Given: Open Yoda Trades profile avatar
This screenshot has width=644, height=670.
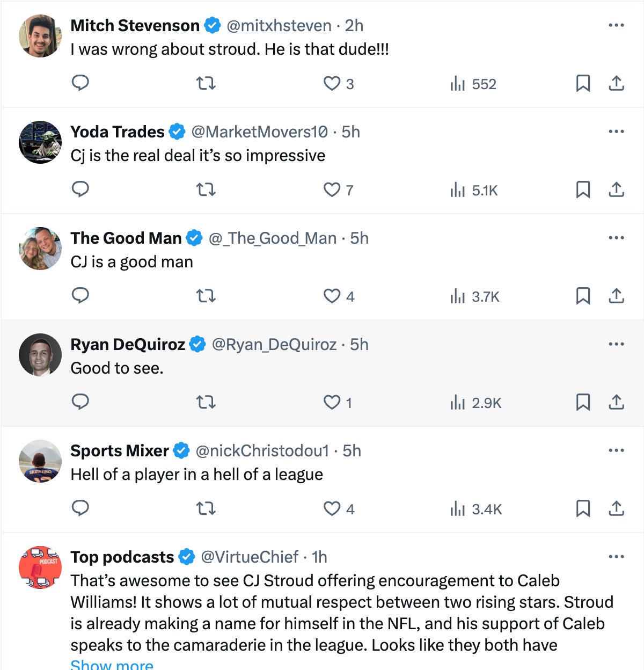Looking at the screenshot, I should click(40, 142).
